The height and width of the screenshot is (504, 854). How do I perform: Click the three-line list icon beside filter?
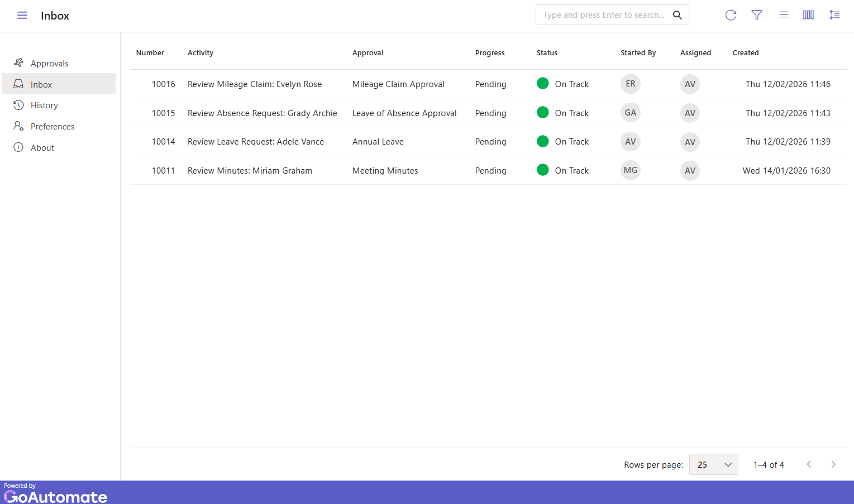click(784, 15)
